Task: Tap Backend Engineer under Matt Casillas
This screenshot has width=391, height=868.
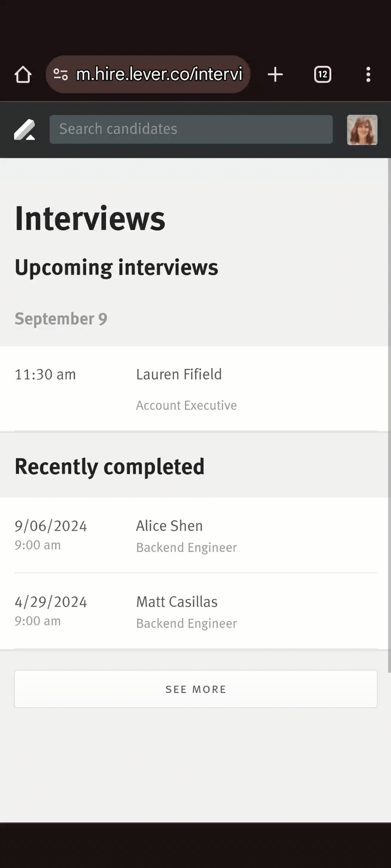Action: [x=186, y=623]
